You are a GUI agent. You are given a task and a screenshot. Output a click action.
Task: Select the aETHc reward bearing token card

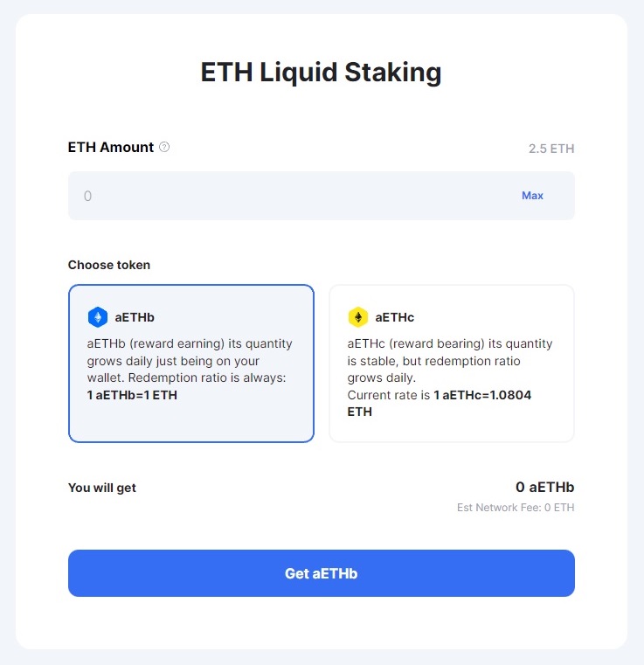451,364
